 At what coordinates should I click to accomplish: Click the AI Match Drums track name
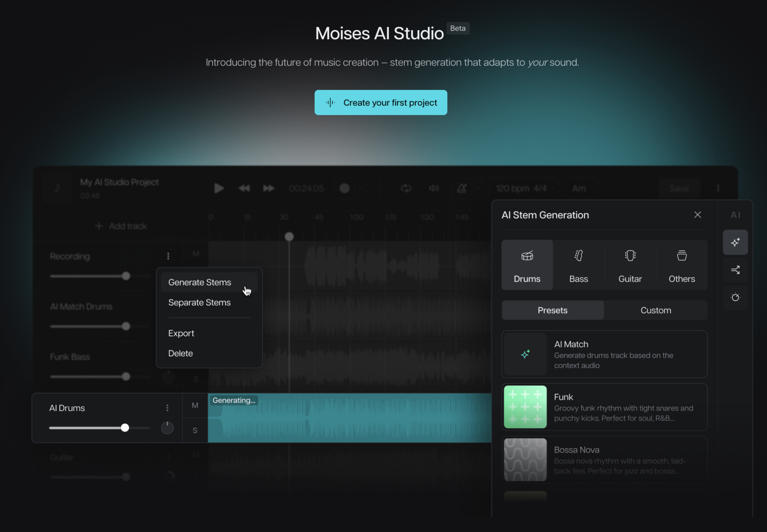click(81, 306)
